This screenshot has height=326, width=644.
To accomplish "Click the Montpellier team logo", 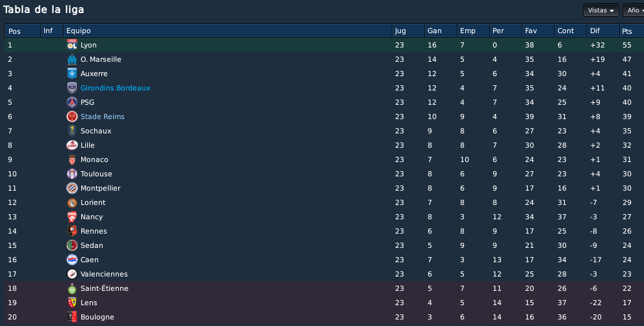I will point(72,188).
